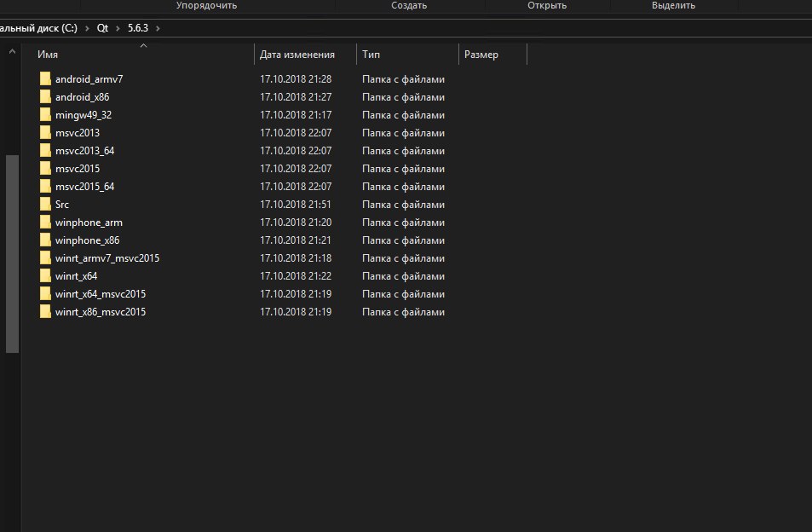Click Папка с файлами type of winphone_arm
812x532 pixels.
point(403,223)
